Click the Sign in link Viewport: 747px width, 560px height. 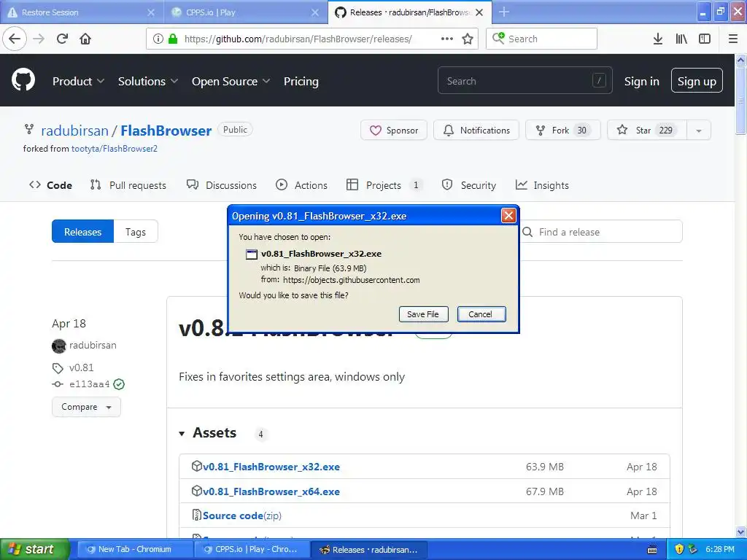[642, 82]
